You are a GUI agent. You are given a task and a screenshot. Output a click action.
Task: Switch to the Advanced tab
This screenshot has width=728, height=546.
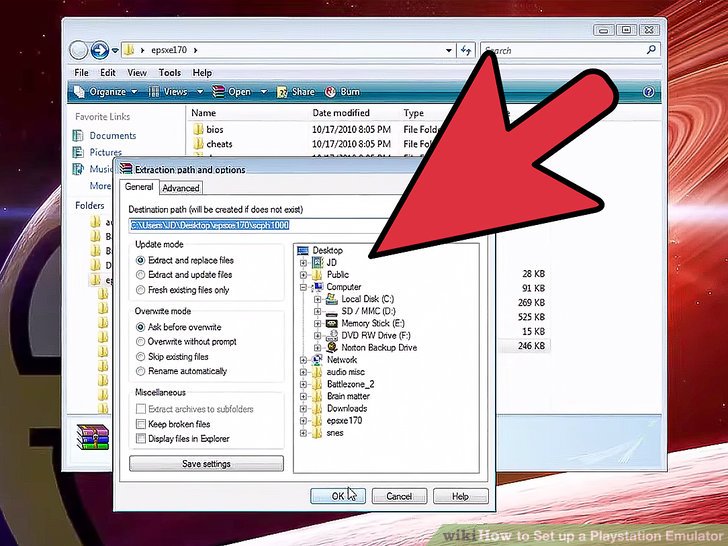pos(181,188)
